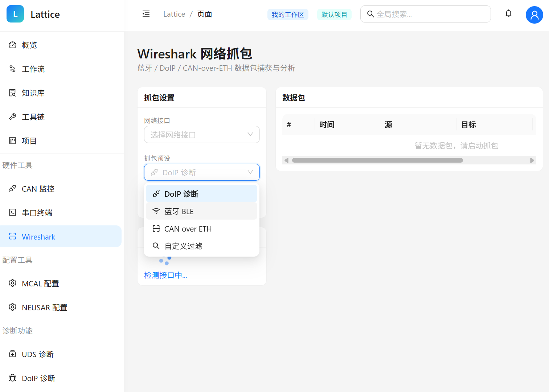This screenshot has width=549, height=392.
Task: Click the scan icon next to CAN over ETH
Action: point(156,229)
